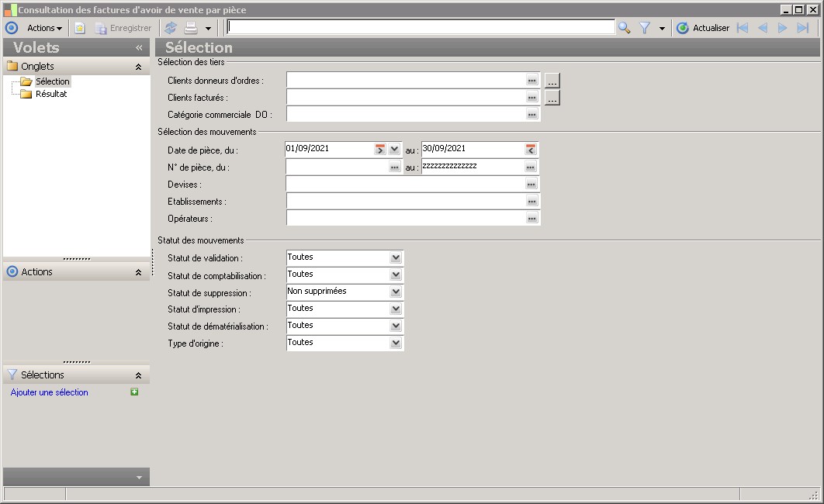Click the start date calendar arrow icon
824x504 pixels.
click(380, 149)
